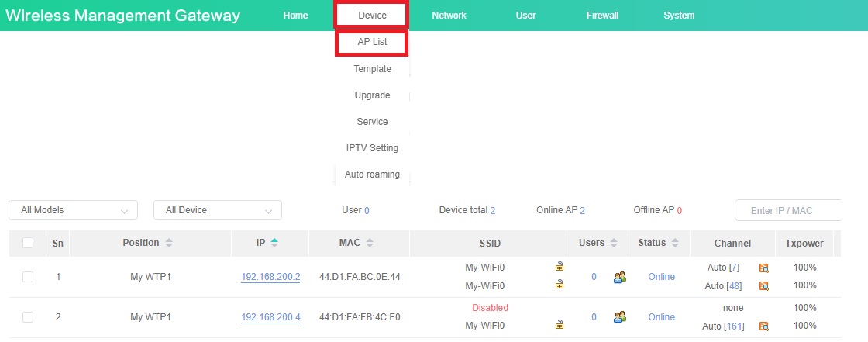
Task: Click the channel scan icon beside Auto [48]
Action: click(763, 286)
